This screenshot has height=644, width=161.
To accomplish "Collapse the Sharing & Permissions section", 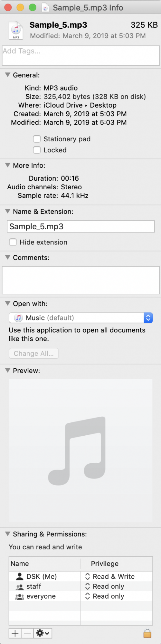I will point(8,534).
